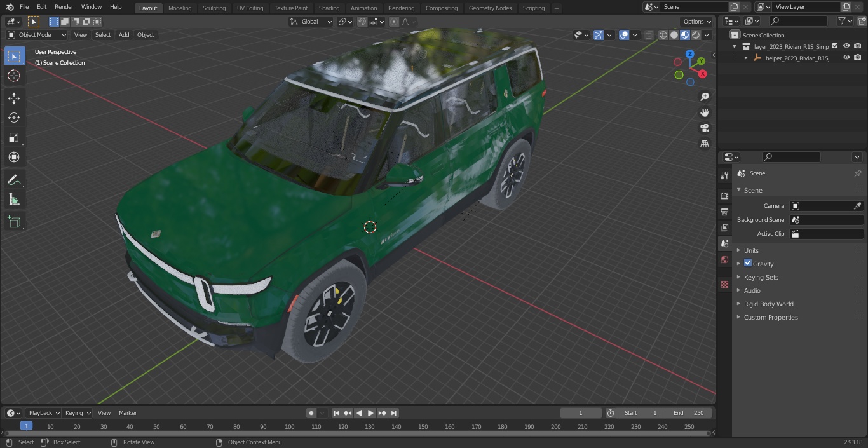Open the Tool properties tab
This screenshot has width=868, height=448.
coord(724,175)
